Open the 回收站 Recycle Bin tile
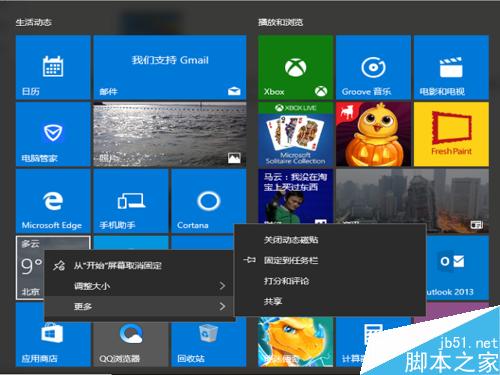Viewport: 500px width, 375px height. (209, 344)
